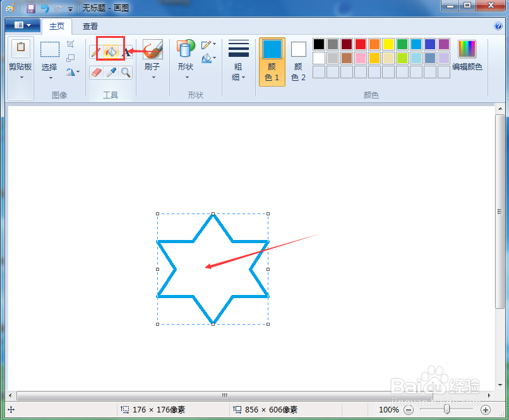Pick the green color swatch
Viewport: 509px width, 420px height.
point(402,44)
